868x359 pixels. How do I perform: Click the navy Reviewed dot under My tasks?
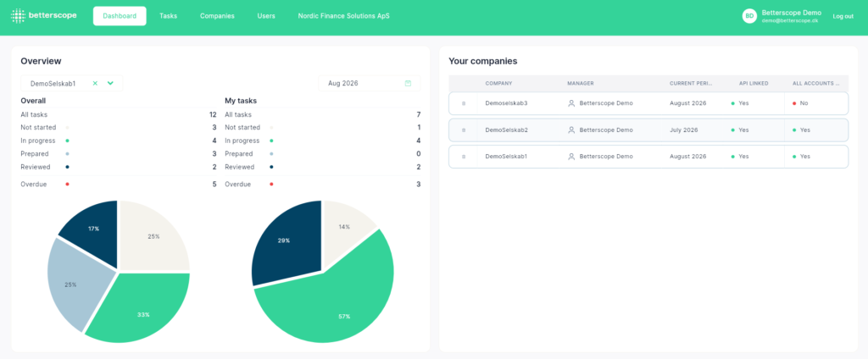tap(271, 167)
